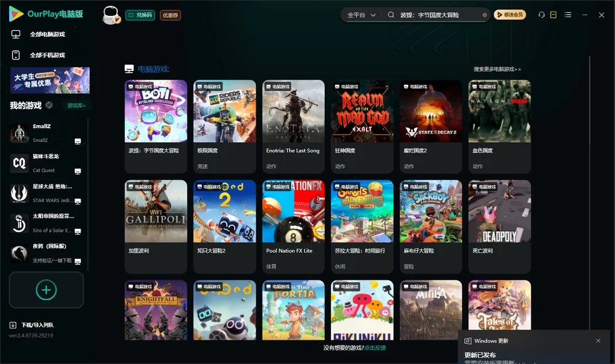Open Sins of a Solar Empire entry
The image size is (615, 364).
point(47,223)
